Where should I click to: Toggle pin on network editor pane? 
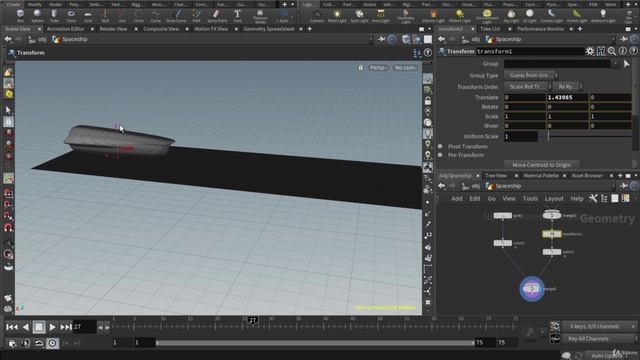coord(624,186)
